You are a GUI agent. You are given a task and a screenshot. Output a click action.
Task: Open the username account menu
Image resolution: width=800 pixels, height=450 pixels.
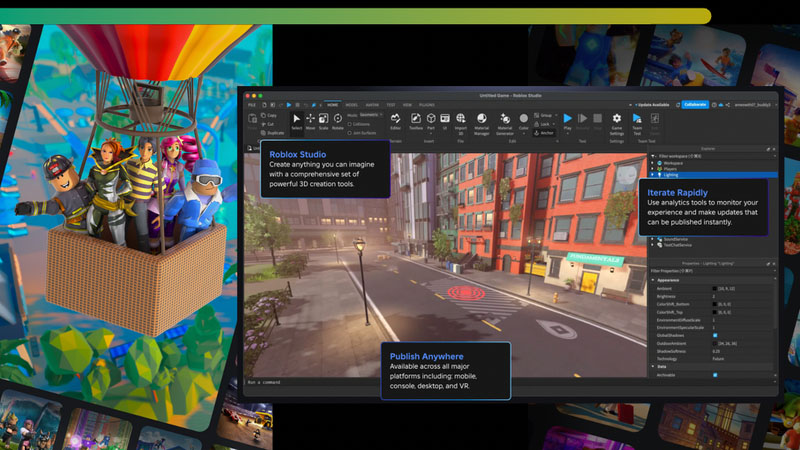tap(754, 105)
